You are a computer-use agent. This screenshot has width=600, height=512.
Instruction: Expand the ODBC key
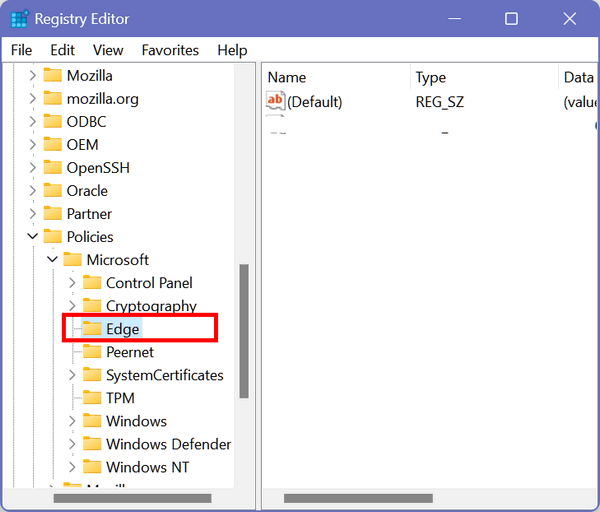pos(33,122)
